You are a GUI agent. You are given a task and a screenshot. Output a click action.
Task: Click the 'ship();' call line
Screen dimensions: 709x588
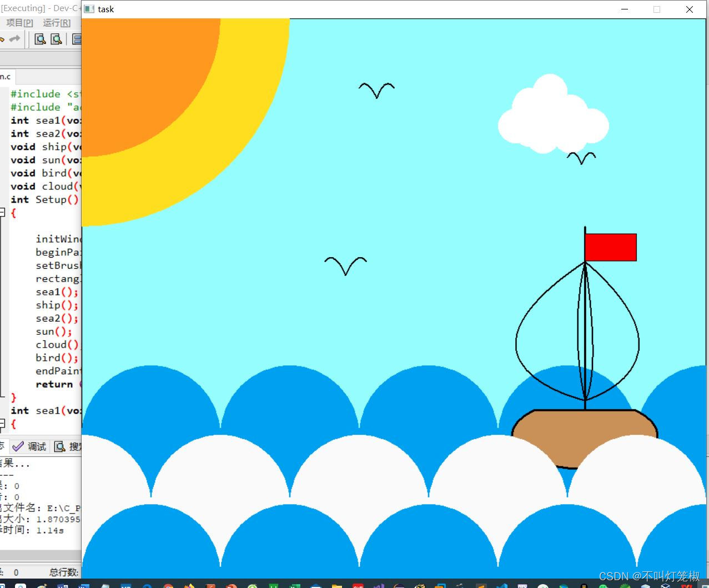[57, 305]
